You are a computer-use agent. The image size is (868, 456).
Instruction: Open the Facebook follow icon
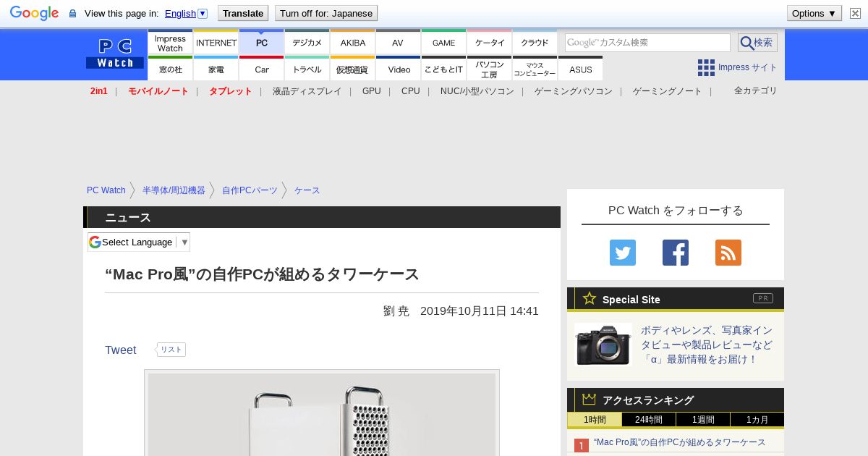click(x=676, y=253)
